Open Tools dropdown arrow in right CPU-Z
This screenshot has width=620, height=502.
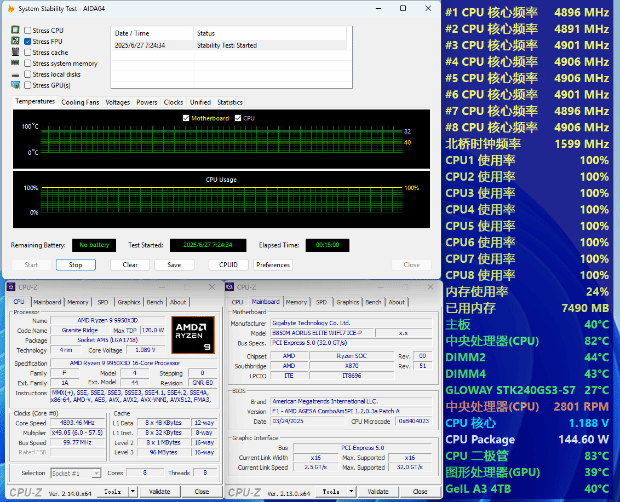(351, 491)
